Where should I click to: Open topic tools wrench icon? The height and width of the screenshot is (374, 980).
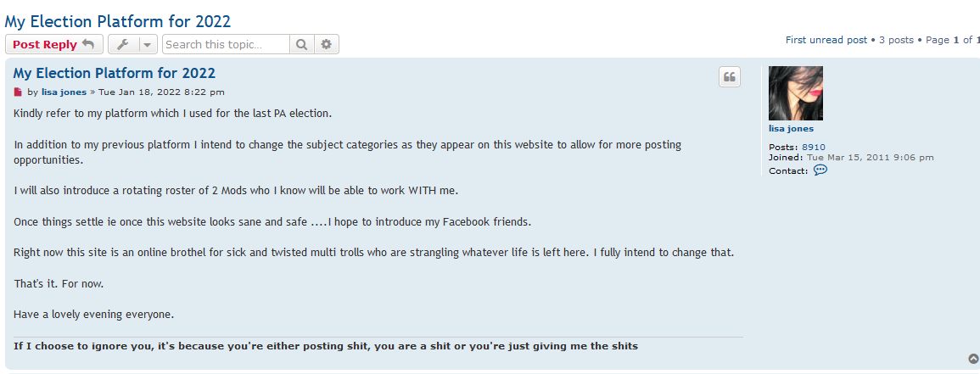coord(122,45)
